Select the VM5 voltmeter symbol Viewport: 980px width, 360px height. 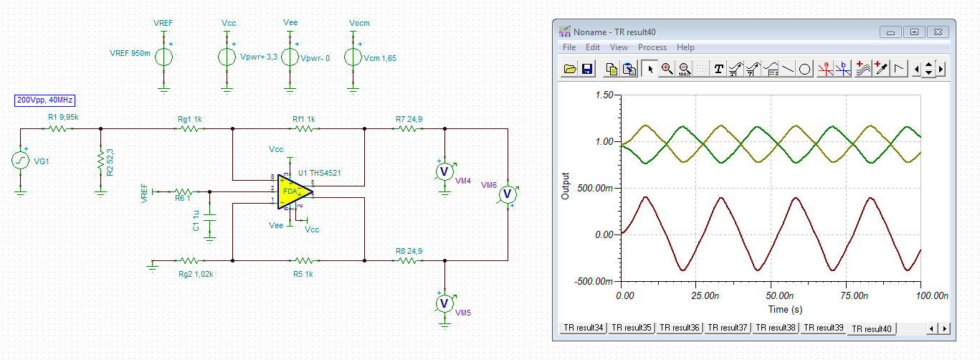tap(444, 303)
